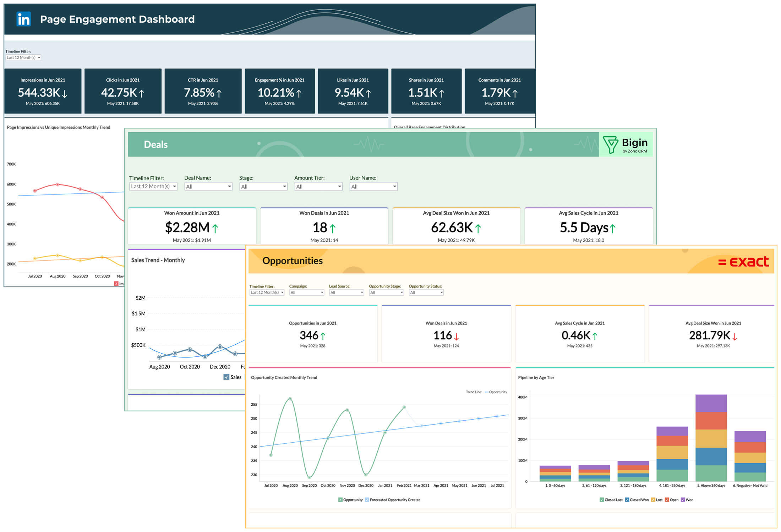Click the red down arrow beside Impressions KPI
Image resolution: width=781 pixels, height=532 pixels.
pyautogui.click(x=64, y=93)
